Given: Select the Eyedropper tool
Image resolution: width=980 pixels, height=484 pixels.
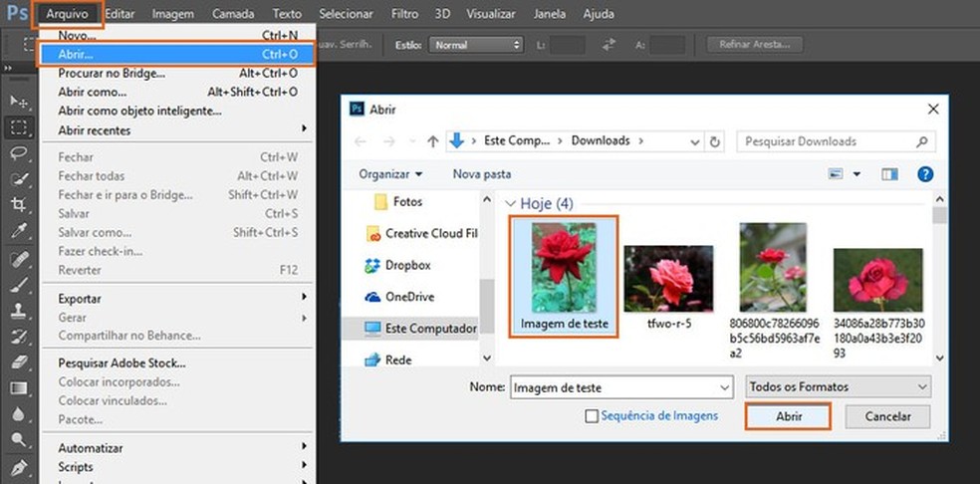Looking at the screenshot, I should (19, 231).
